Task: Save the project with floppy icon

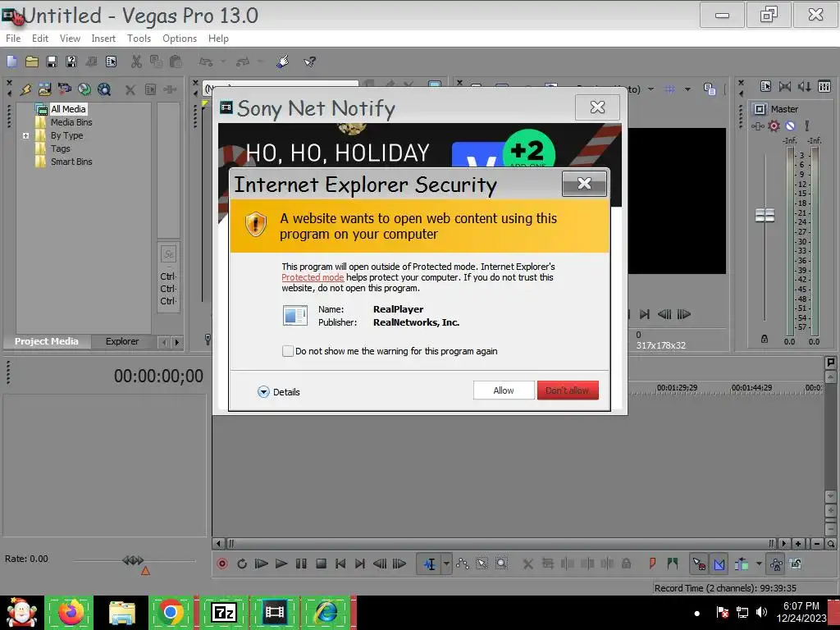Action: click(x=52, y=62)
